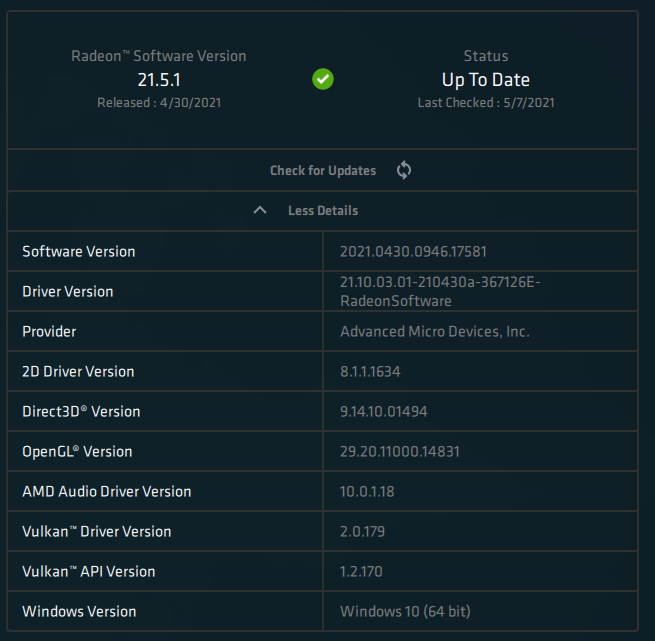Click the Vulkan Driver Version label
Viewport: 655px width, 641px height.
pyautogui.click(x=96, y=532)
